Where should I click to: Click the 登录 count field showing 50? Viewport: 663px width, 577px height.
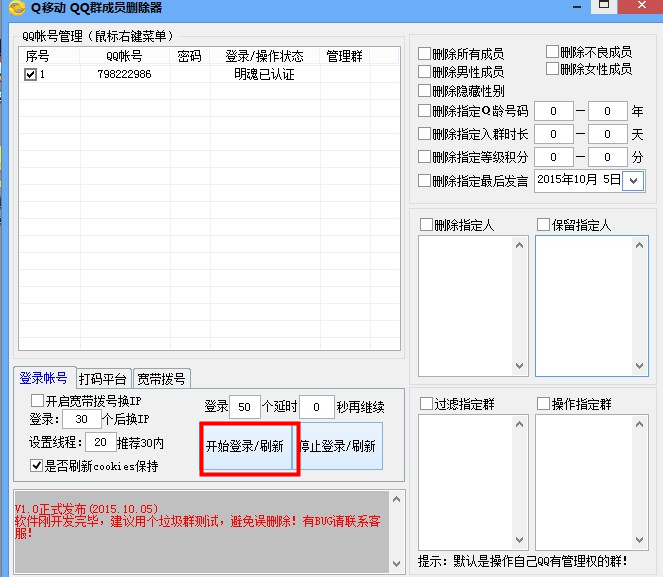point(245,407)
